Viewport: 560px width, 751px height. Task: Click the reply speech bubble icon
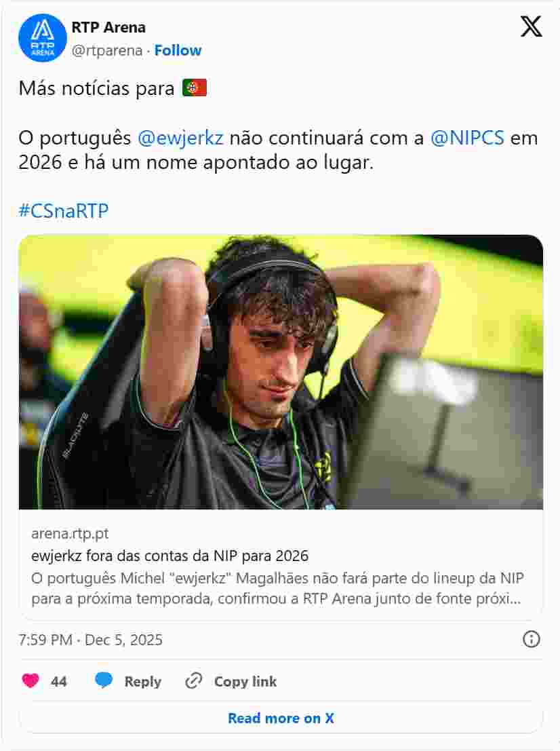[x=103, y=680]
